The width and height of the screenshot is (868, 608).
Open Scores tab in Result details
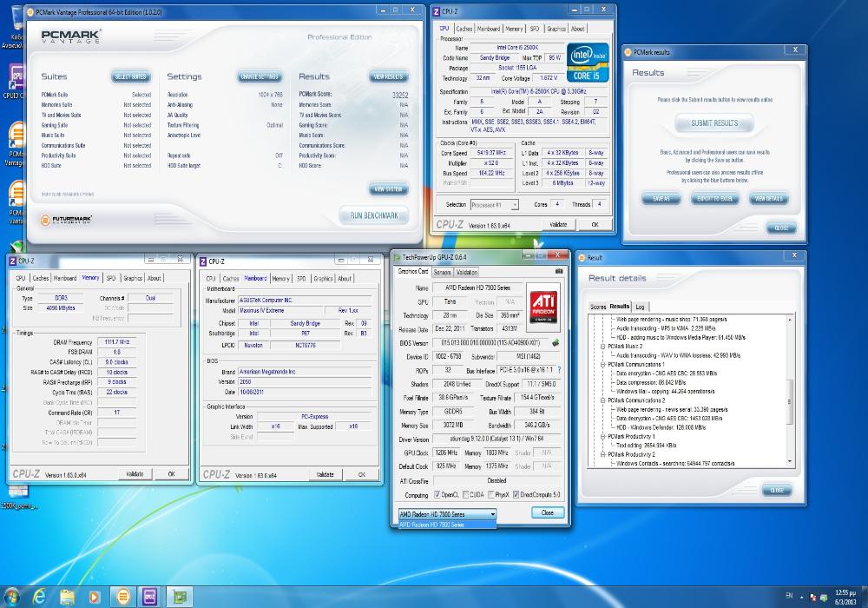point(598,307)
